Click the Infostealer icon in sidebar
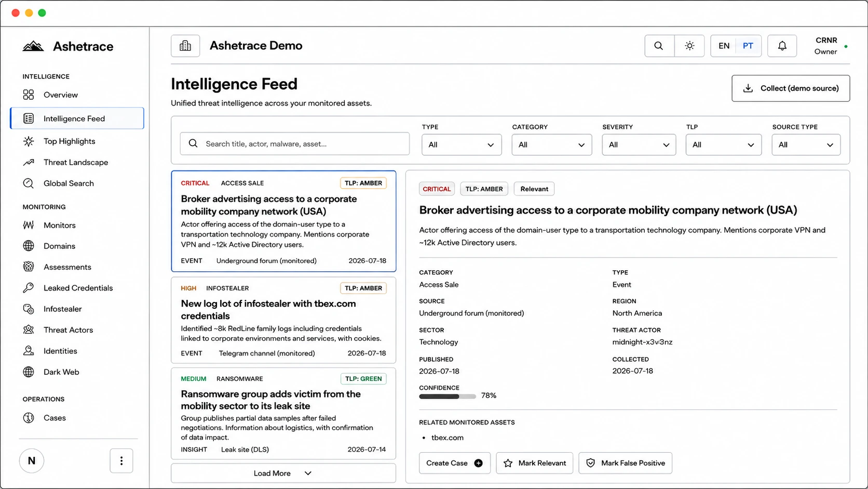This screenshot has height=489, width=868. tap(29, 309)
